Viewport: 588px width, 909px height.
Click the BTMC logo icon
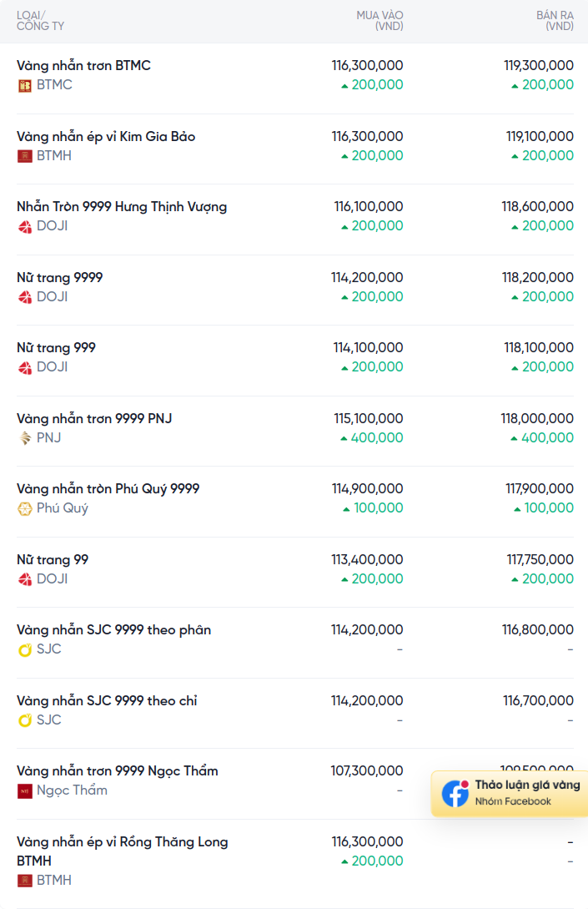click(25, 86)
